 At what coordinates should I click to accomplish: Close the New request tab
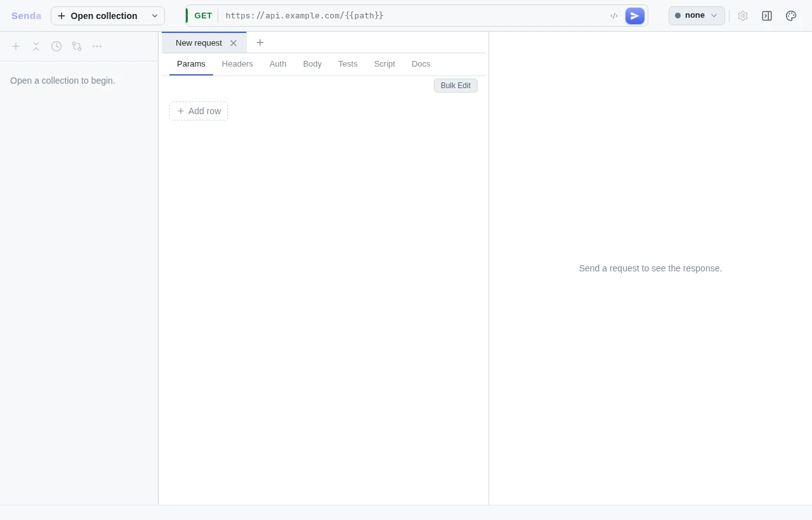233,43
